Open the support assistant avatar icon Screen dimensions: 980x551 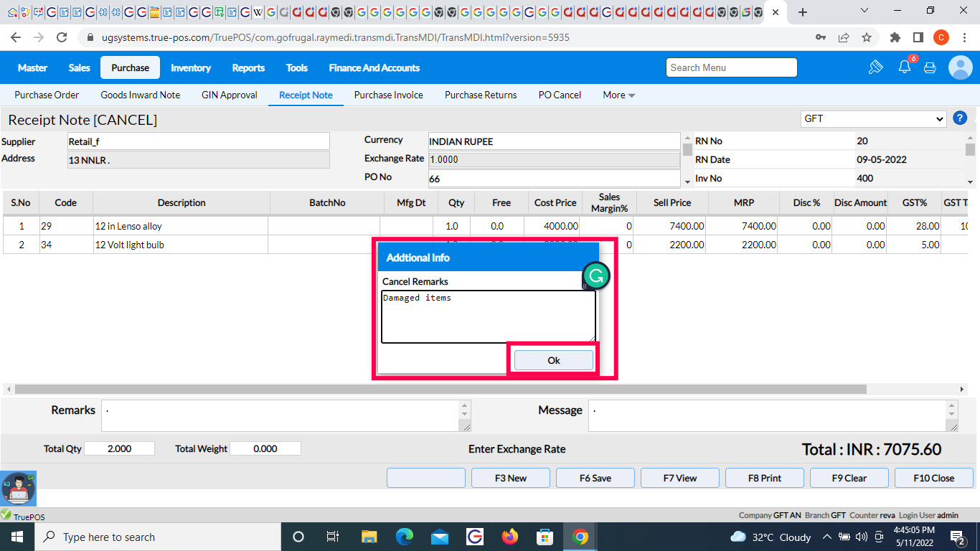point(18,489)
